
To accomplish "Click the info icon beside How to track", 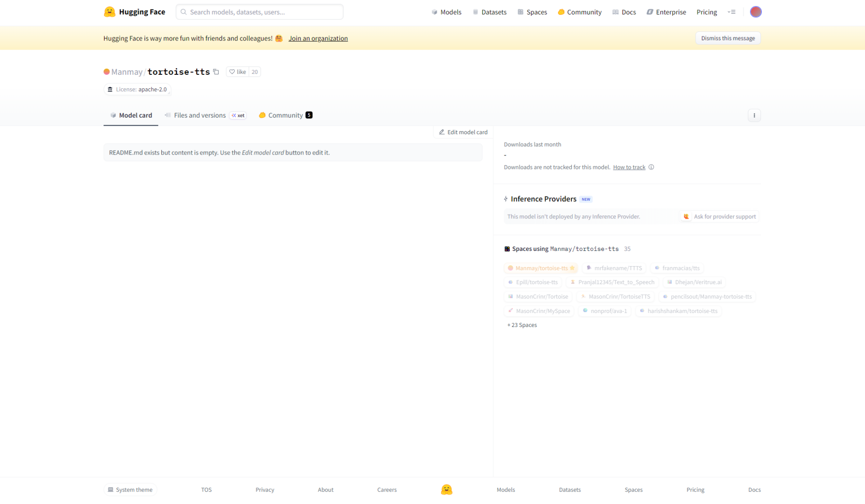I will (x=651, y=167).
